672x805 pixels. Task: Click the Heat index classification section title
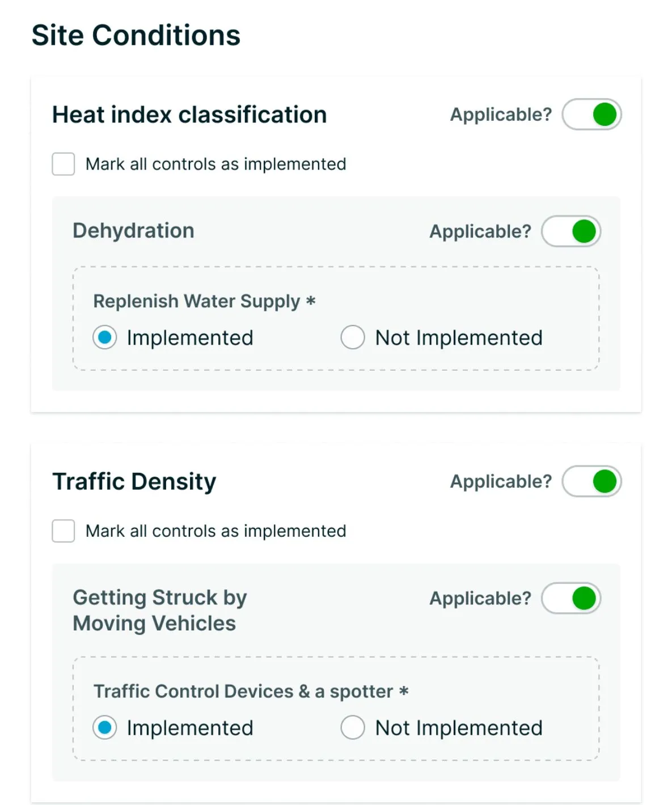(x=189, y=115)
